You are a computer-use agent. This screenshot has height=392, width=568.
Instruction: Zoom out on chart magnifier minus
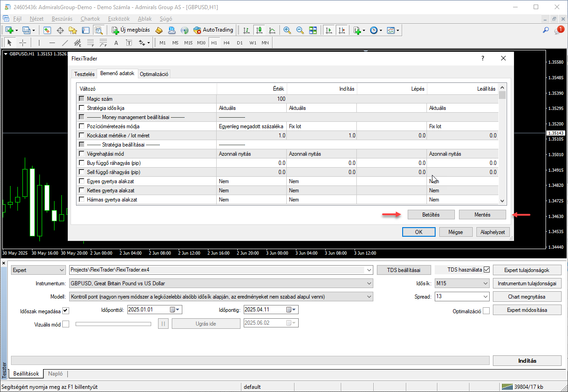coord(300,30)
